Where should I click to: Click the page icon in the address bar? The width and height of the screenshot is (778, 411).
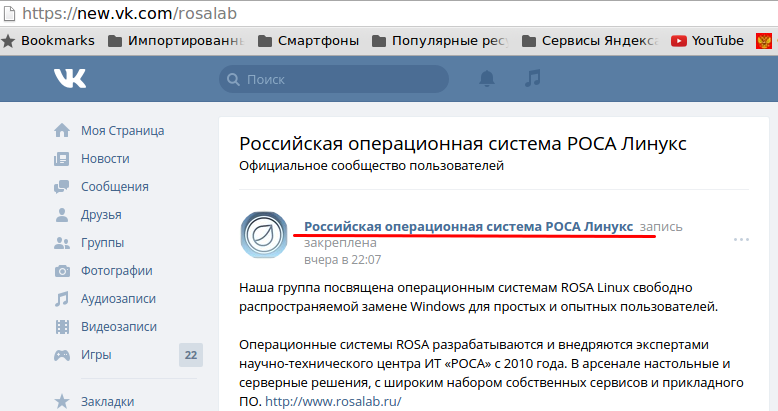(9, 13)
